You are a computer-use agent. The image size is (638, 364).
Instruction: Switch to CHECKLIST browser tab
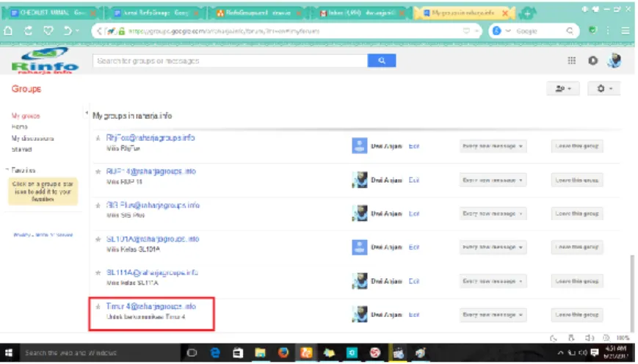pos(52,13)
